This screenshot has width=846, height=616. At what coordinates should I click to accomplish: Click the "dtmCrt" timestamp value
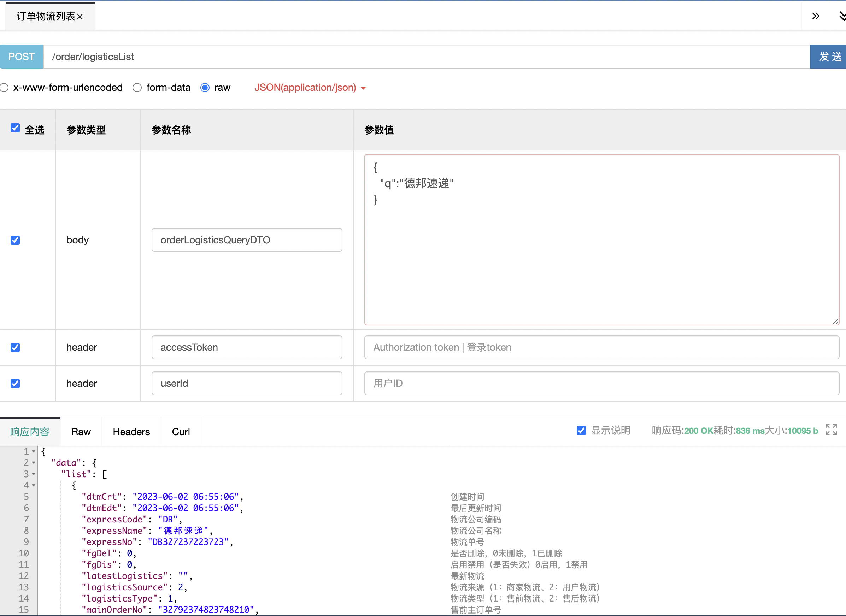pyautogui.click(x=186, y=497)
